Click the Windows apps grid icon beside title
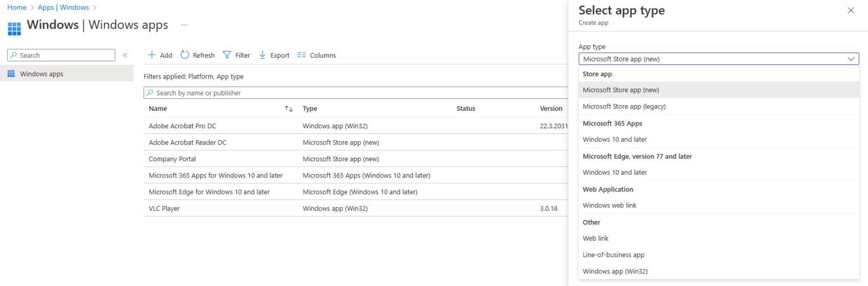868x286 pixels. coord(14,28)
